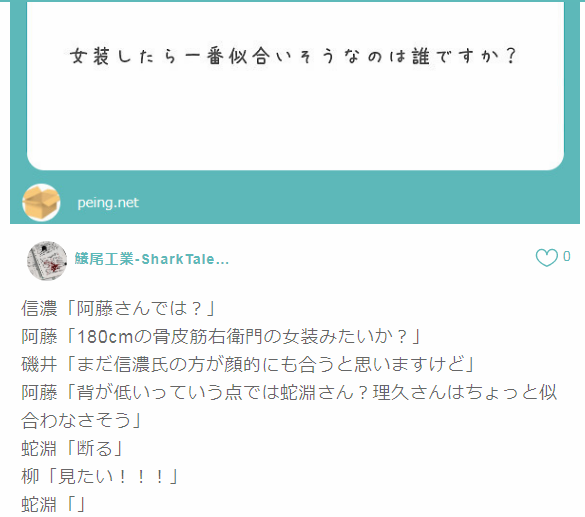Open the white question card image
The image size is (585, 517).
click(295, 85)
